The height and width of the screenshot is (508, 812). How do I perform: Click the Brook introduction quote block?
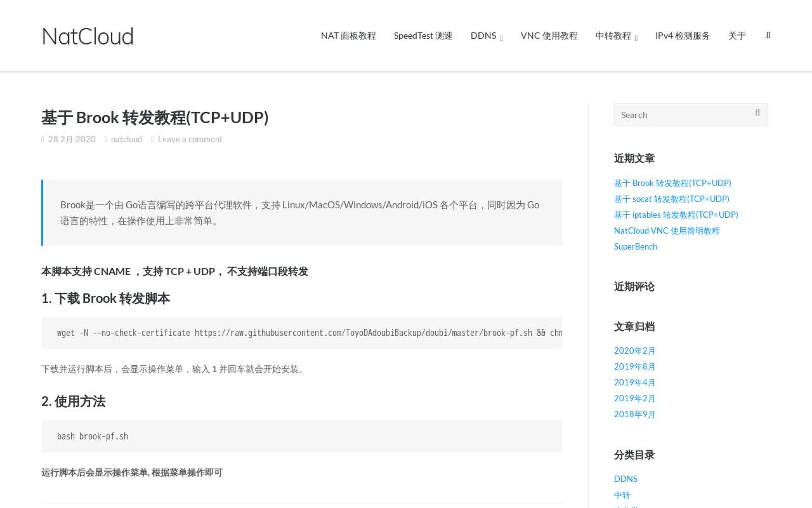pos(301,213)
